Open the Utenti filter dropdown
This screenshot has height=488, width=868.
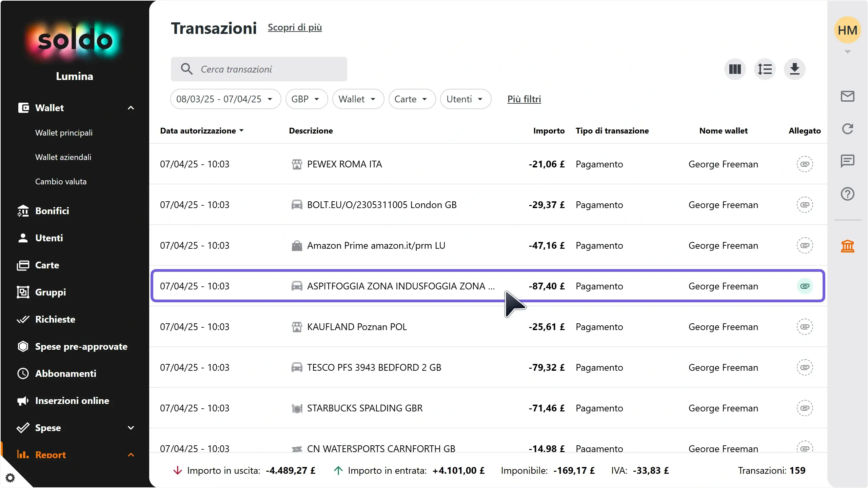(x=466, y=99)
